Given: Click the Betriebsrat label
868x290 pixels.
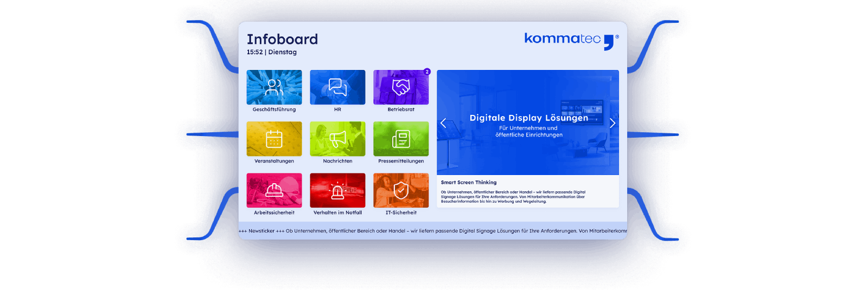Looking at the screenshot, I should (x=401, y=109).
